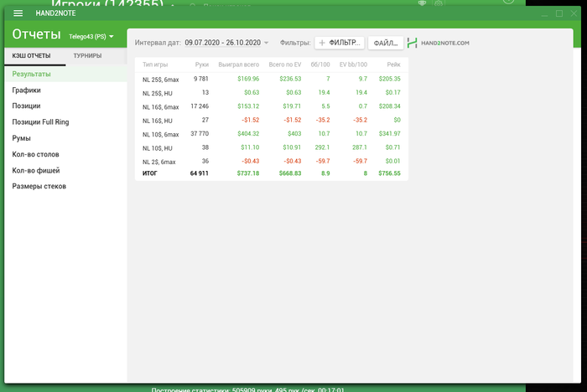Sort by the Выиграл всего column header

[238, 64]
